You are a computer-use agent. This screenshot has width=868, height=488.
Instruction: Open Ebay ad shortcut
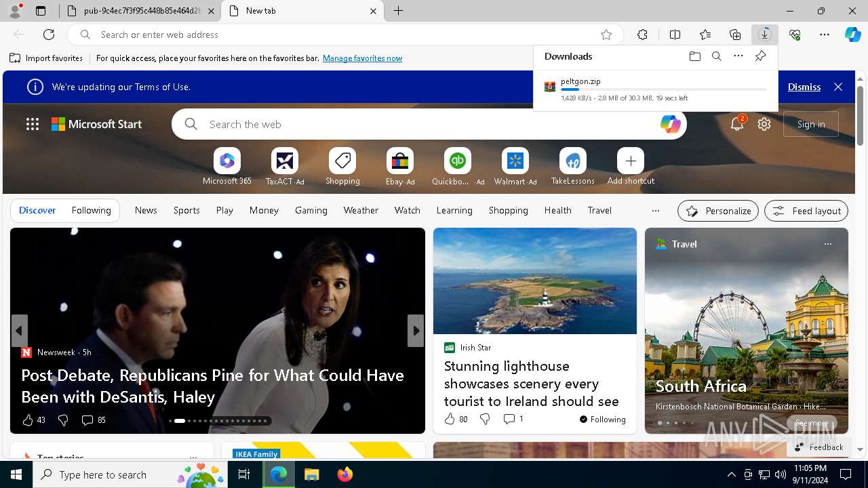pos(400,167)
